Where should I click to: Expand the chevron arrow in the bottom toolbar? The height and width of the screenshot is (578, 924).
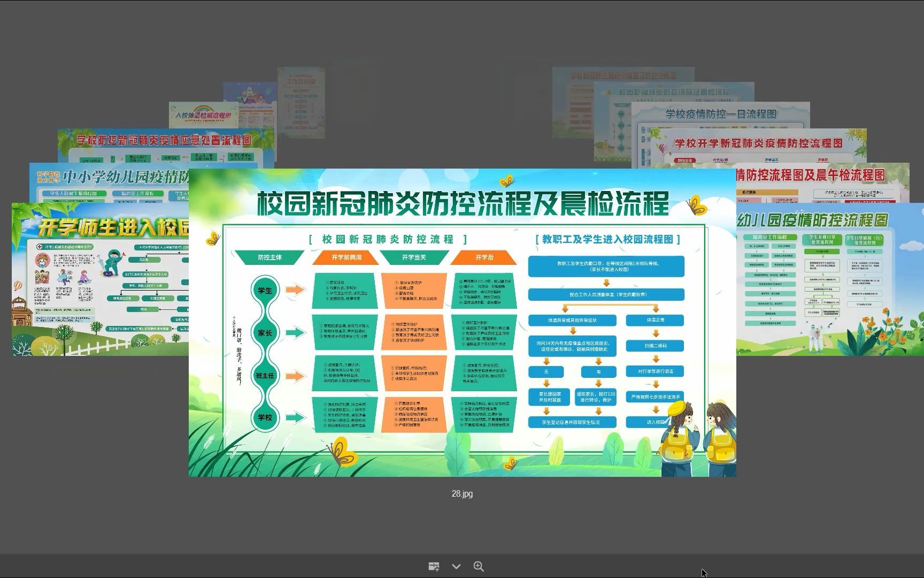tap(456, 566)
